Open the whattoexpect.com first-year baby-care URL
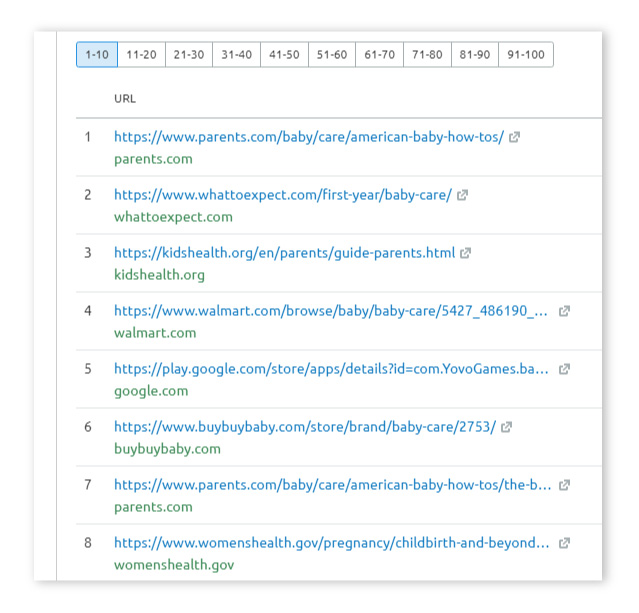The image size is (639, 613). point(283,195)
